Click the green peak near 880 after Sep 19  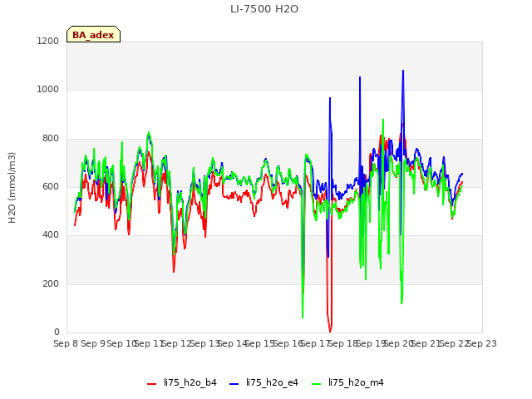[383, 120]
